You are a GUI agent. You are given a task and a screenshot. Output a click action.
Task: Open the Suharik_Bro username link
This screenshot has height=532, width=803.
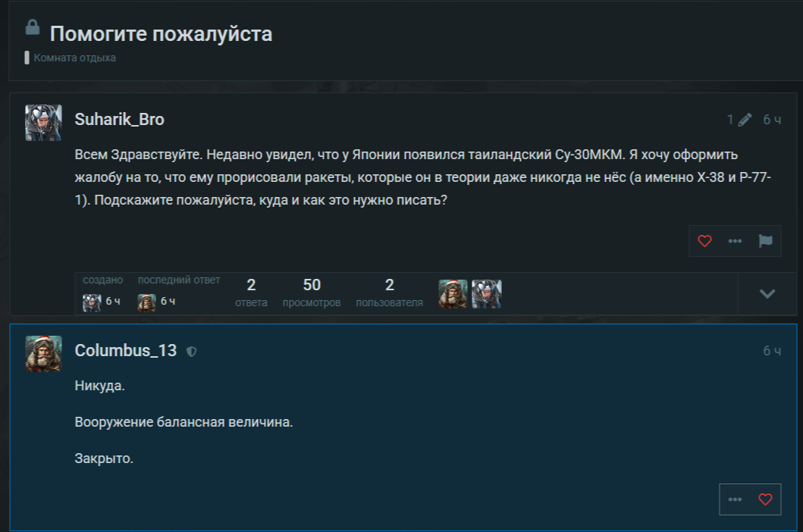[119, 120]
